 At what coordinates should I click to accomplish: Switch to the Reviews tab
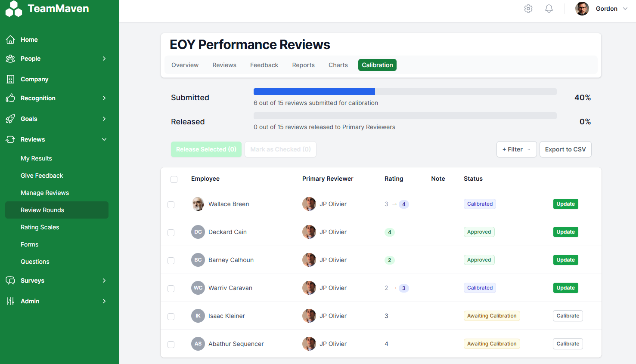click(x=224, y=65)
